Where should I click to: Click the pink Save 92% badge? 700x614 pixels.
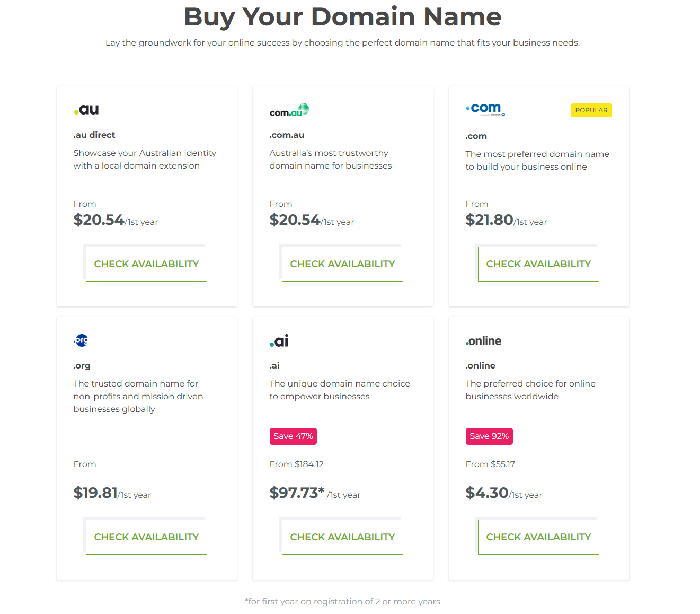(489, 436)
